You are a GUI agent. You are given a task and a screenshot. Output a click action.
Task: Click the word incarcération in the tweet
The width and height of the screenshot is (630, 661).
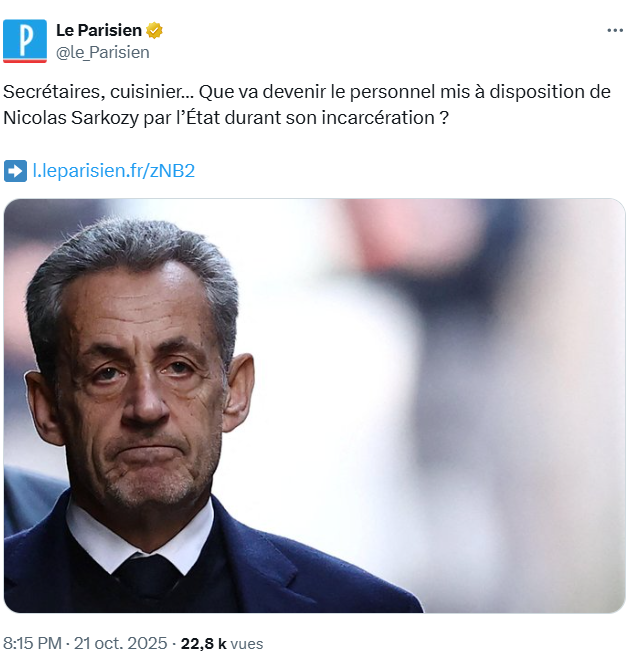tap(378, 118)
